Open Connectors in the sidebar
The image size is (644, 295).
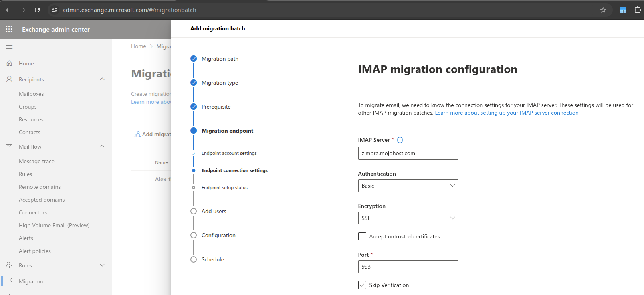33,212
